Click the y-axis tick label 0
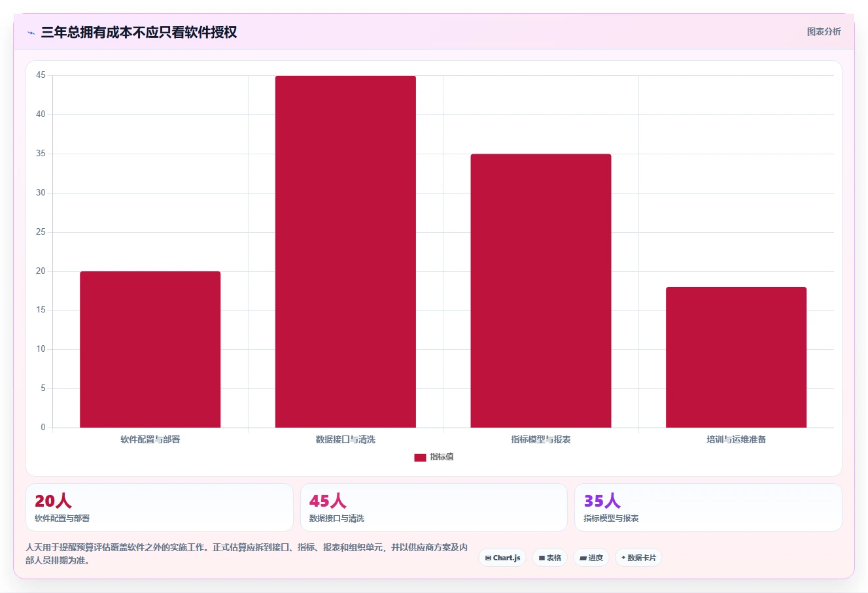Screen dimensions: 868x593 (x=43, y=428)
